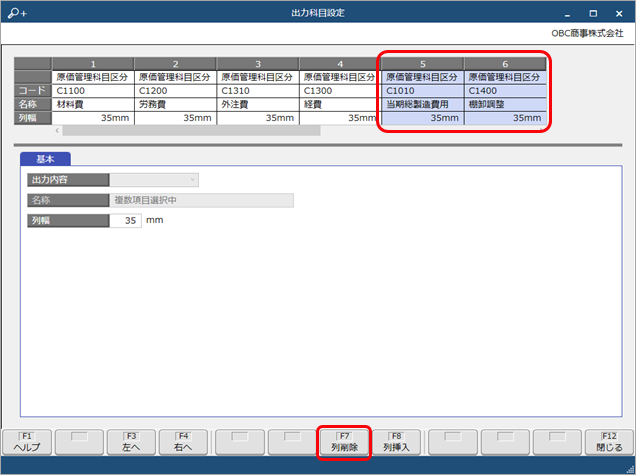636x475 pixels.
Task: Click the 材料費 name cell
Action: click(93, 104)
